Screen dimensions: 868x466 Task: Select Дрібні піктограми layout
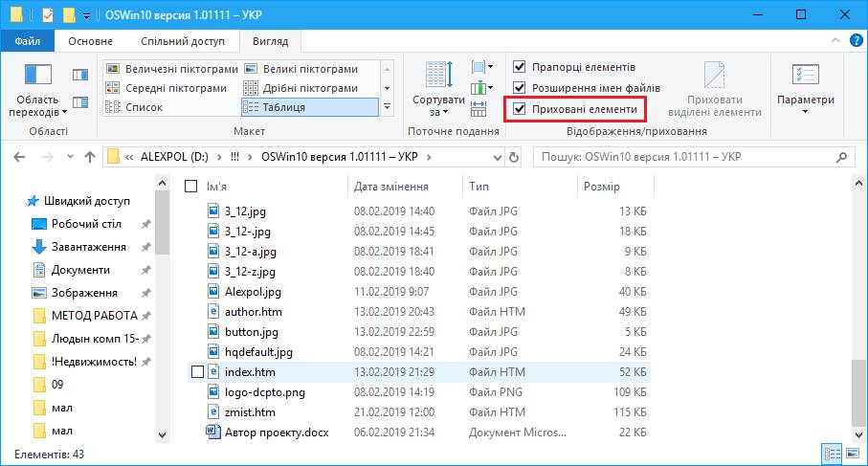pyautogui.click(x=302, y=88)
